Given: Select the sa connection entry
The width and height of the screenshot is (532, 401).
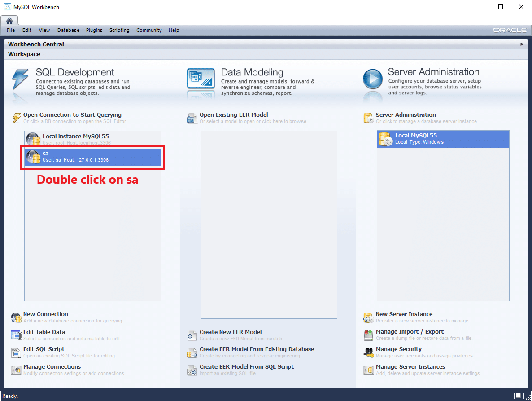Looking at the screenshot, I should click(x=92, y=157).
